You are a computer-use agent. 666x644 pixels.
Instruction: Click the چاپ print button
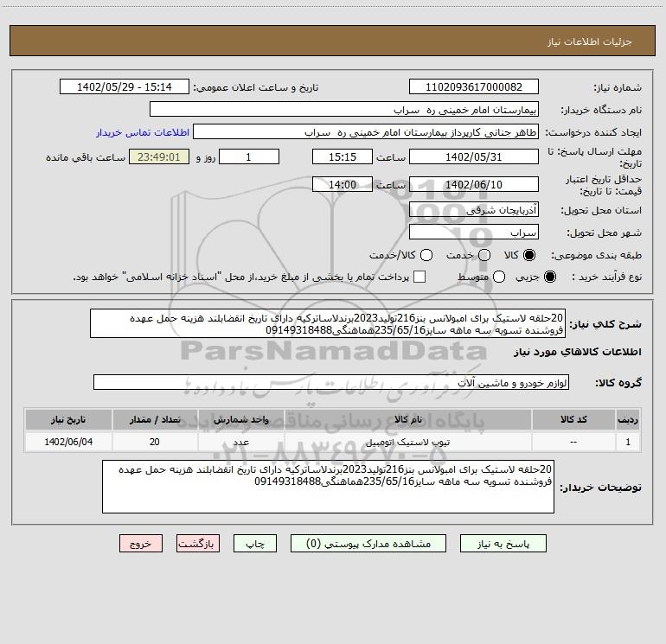pyautogui.click(x=255, y=544)
